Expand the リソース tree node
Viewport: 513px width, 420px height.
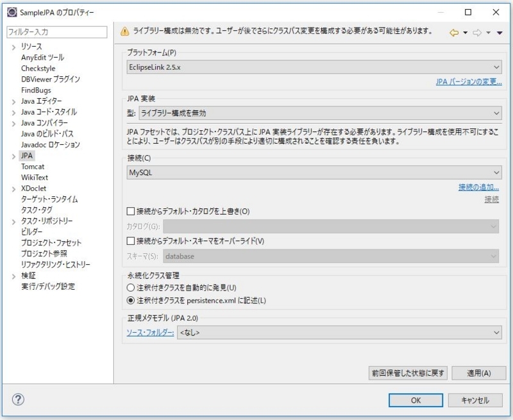click(13, 47)
